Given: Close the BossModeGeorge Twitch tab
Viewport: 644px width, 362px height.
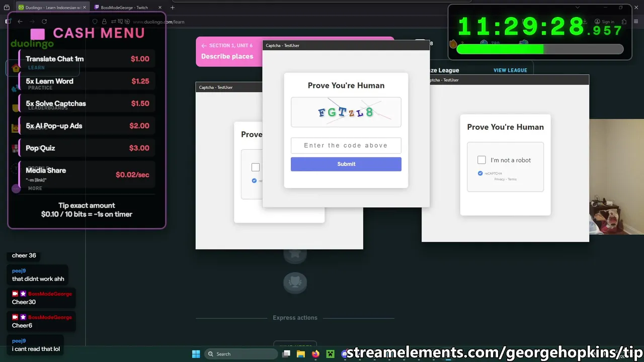Looking at the screenshot, I should [x=160, y=8].
